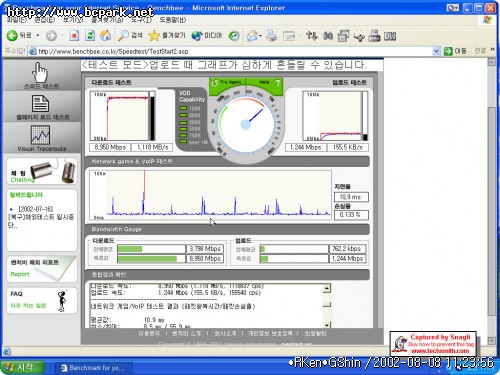Click the overlapping windows toolbar icon

(343, 35)
